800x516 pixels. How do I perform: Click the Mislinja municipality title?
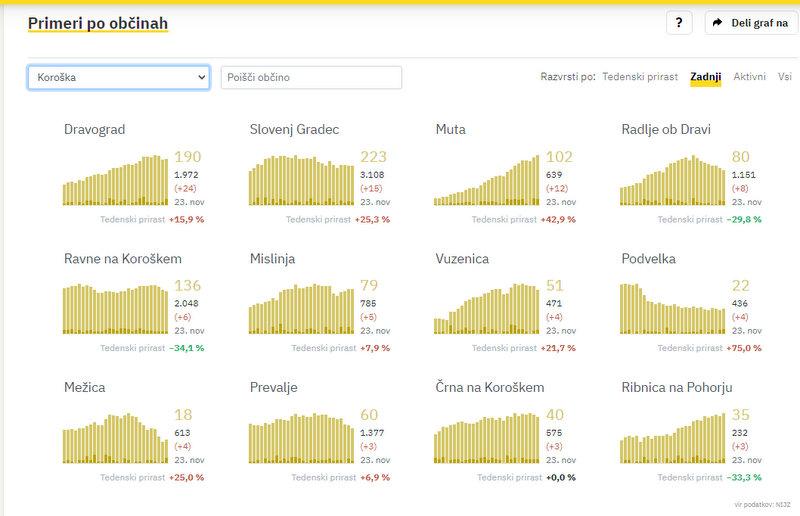[x=272, y=259]
